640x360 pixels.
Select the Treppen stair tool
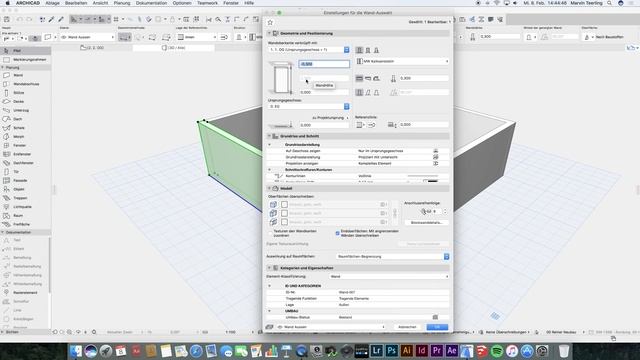(25, 198)
